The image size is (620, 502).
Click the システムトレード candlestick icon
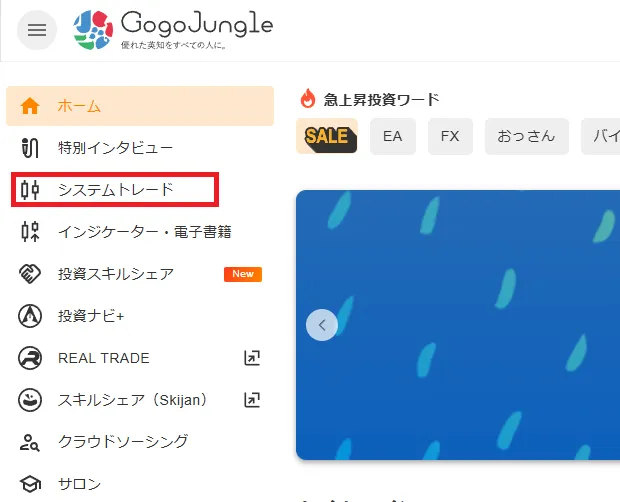(30, 190)
